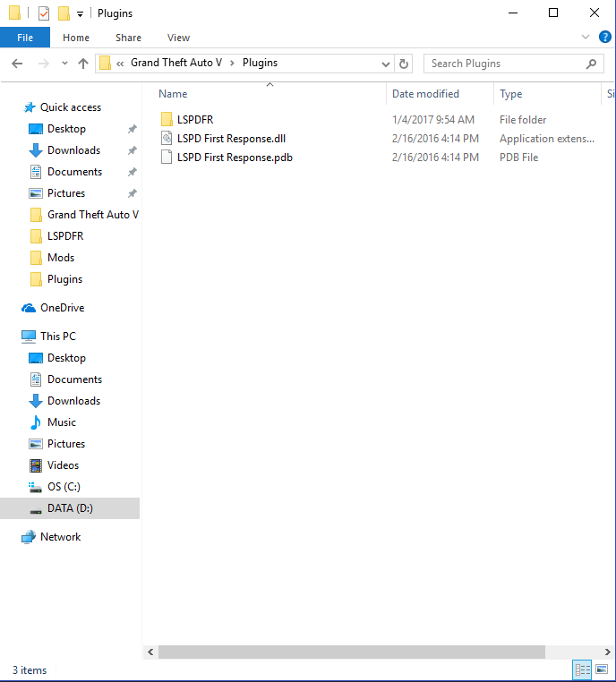Viewport: 616px width, 682px height.
Task: Open the Help question mark icon
Action: click(605, 37)
